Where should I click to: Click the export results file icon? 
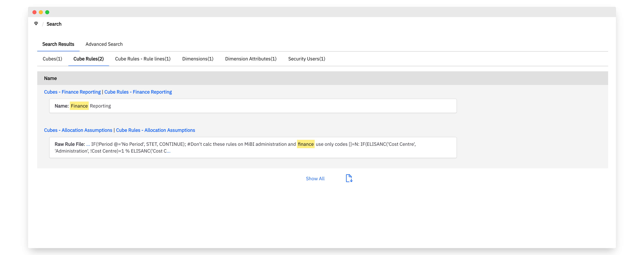coord(349,178)
